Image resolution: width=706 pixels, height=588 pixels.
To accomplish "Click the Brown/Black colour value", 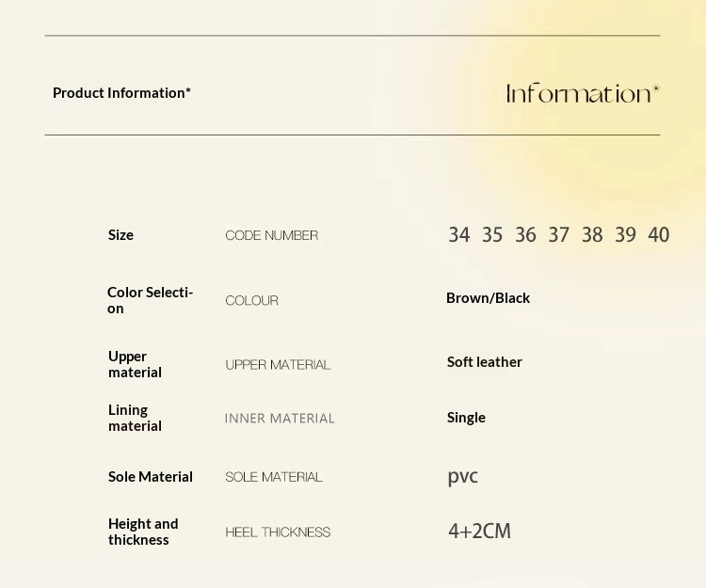I will 488,298.
